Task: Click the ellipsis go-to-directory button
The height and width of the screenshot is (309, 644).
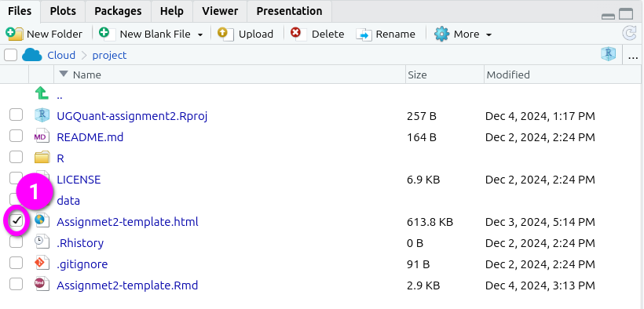Action: click(x=633, y=55)
